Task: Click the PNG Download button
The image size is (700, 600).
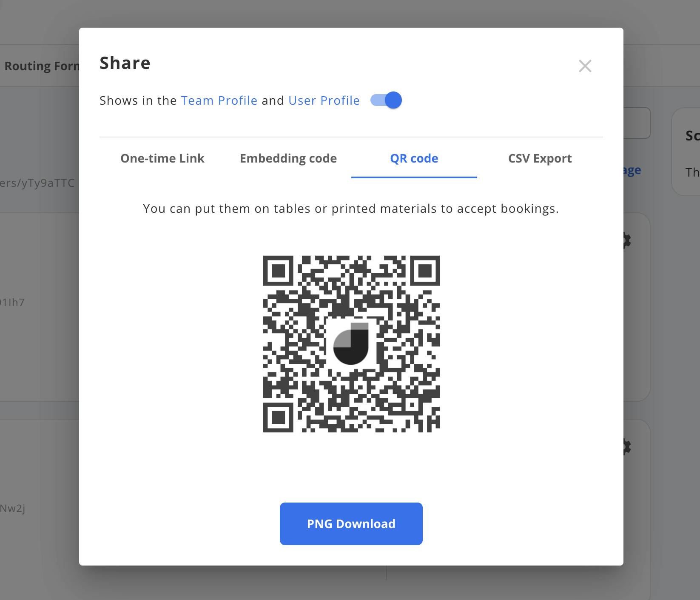Action: click(351, 524)
